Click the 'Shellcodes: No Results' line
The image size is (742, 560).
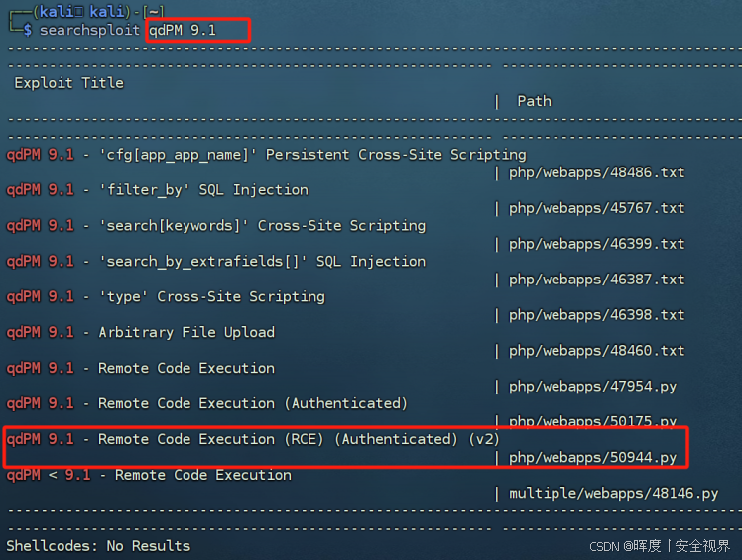pos(98,546)
